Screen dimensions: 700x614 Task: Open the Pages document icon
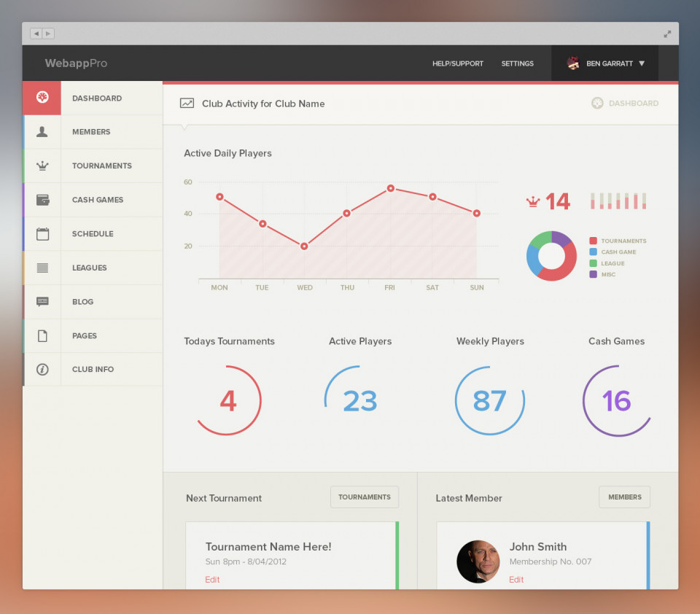point(42,335)
